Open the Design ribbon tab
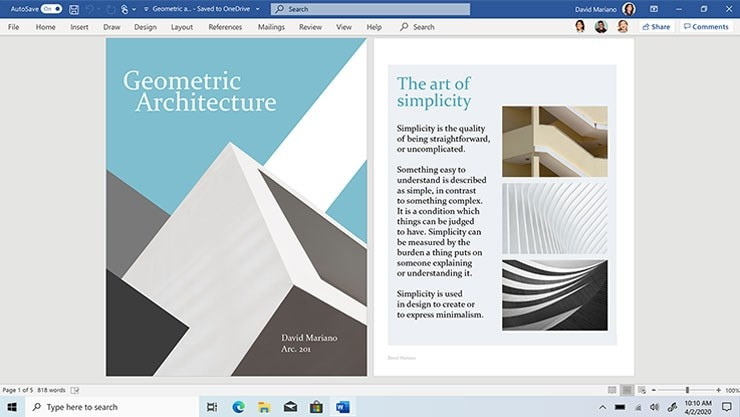This screenshot has height=417, width=740. pos(145,27)
